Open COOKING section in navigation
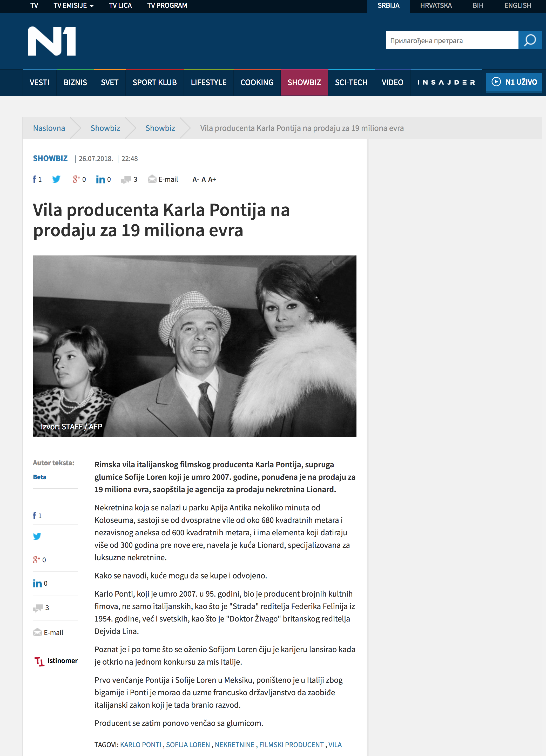 pos(257,82)
